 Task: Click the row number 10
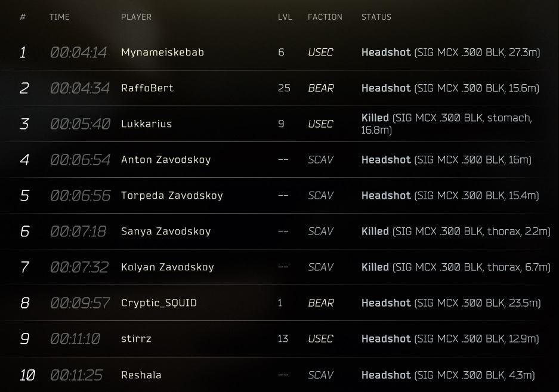27,375
